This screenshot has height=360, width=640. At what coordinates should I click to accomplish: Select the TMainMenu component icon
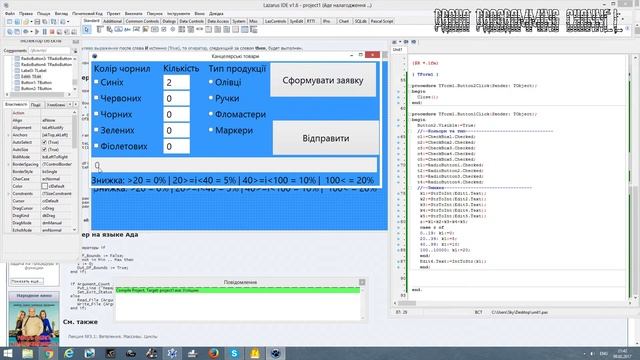click(100, 29)
